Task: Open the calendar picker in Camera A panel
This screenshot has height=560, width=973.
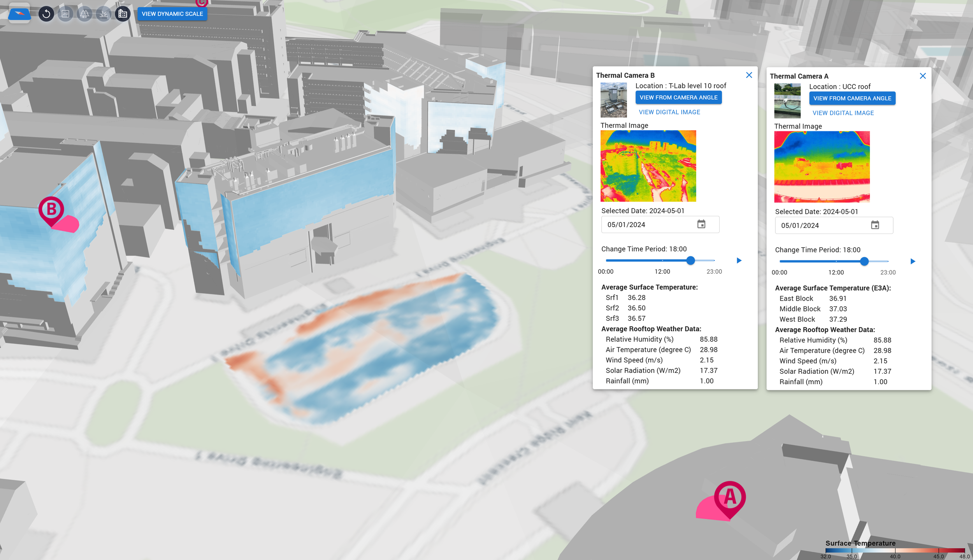Action: click(875, 225)
